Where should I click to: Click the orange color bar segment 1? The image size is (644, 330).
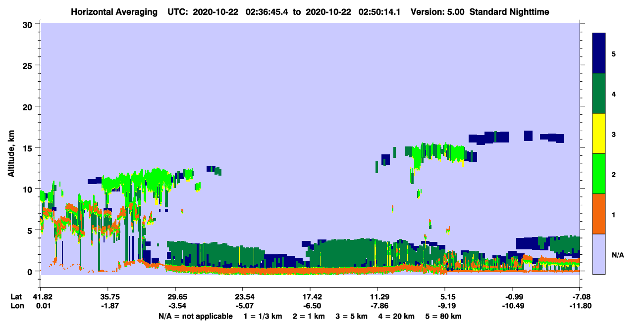tap(599, 214)
